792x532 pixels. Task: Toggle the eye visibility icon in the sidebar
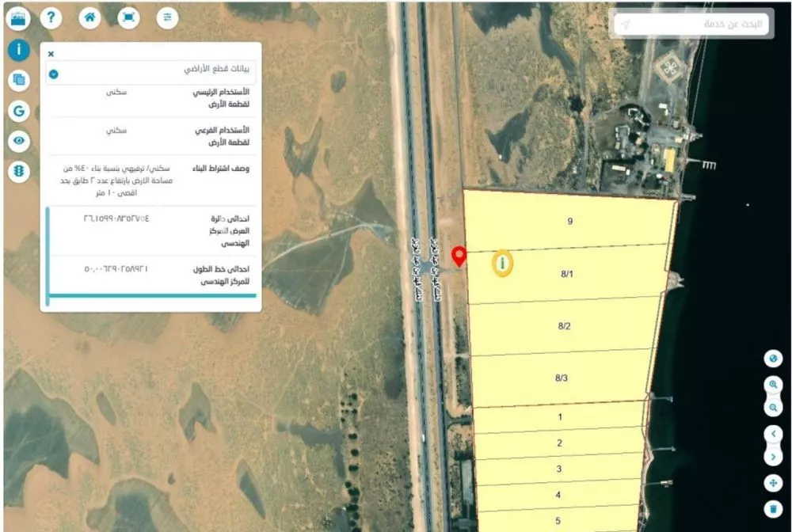click(19, 140)
